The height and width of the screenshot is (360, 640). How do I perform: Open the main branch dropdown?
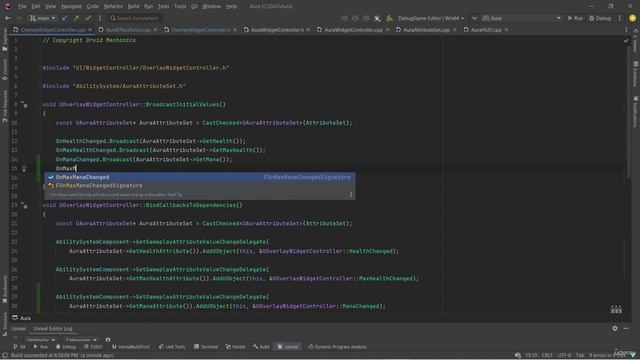42,18
